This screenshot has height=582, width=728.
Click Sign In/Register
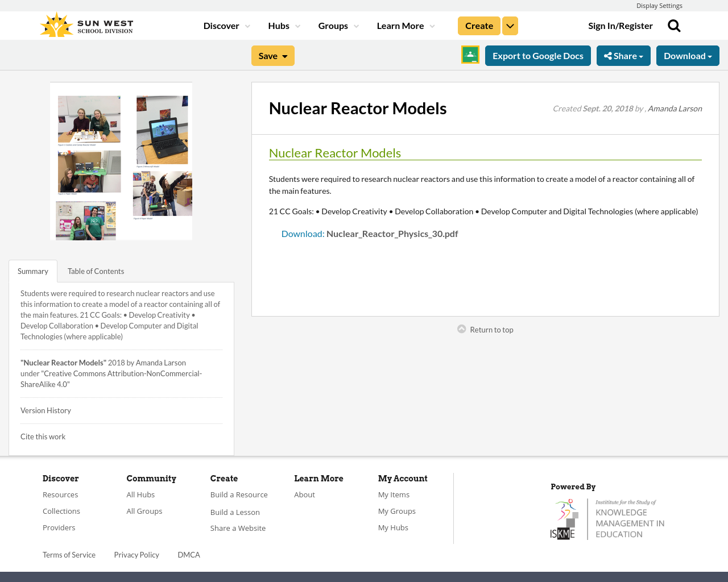(620, 25)
